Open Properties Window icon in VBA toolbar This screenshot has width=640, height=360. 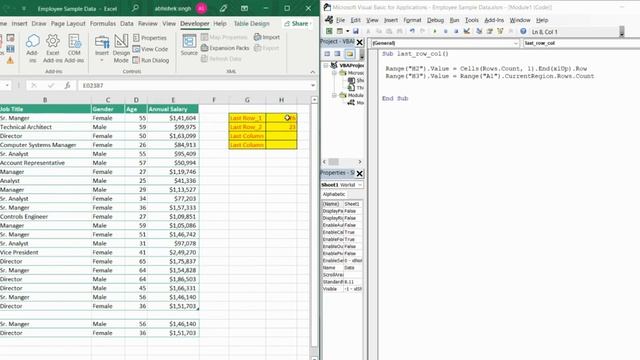(489, 31)
